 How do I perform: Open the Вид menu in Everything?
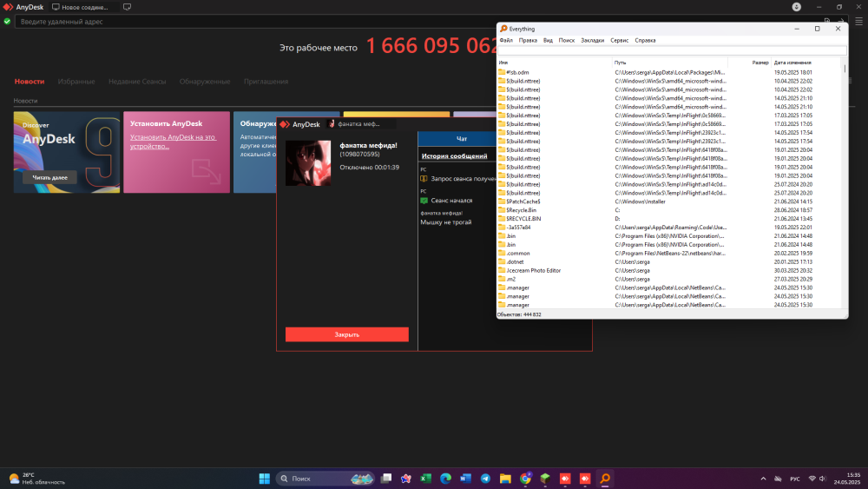[548, 41]
